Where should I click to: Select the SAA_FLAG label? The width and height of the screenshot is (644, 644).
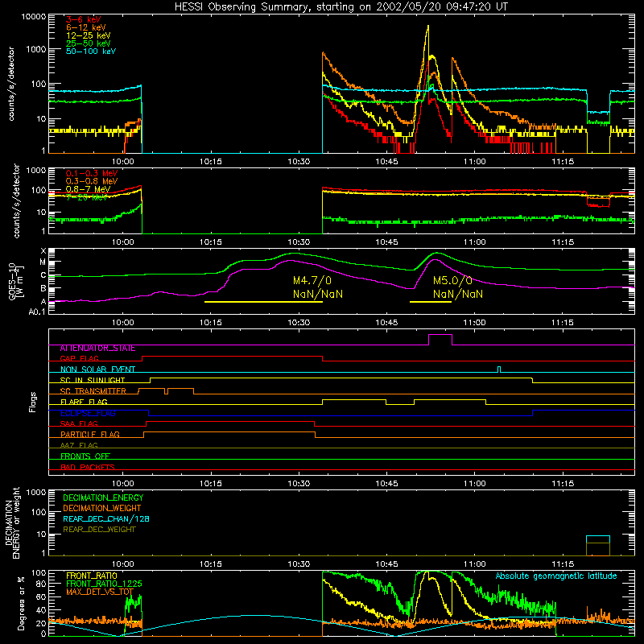[79, 423]
